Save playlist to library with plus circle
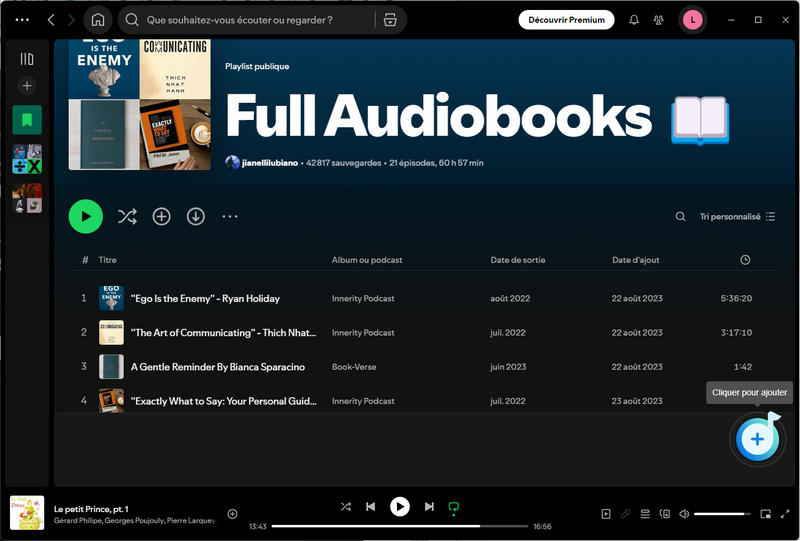The height and width of the screenshot is (541, 800). [161, 216]
